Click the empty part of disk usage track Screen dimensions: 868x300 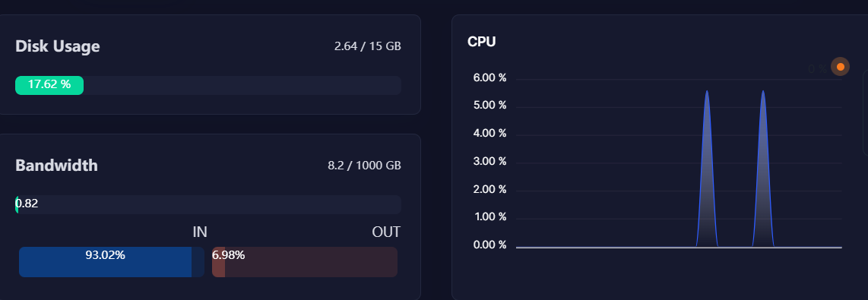tap(242, 85)
